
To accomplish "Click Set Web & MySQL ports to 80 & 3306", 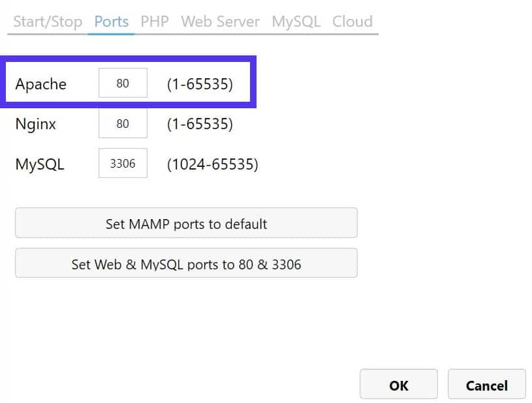I will pos(186,263).
